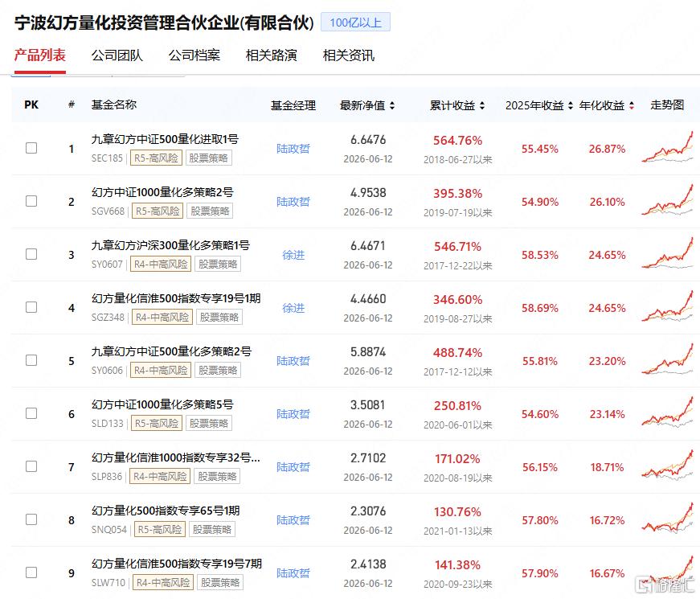View trend chart for 幻方量化500指数专享65号1期
This screenshot has width=700, height=599.
(x=667, y=519)
